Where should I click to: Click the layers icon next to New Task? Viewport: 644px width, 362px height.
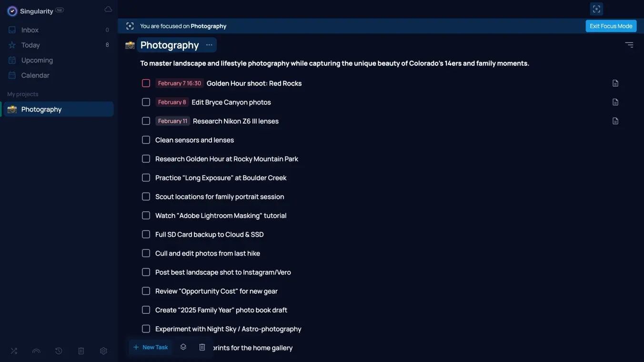[183, 347]
